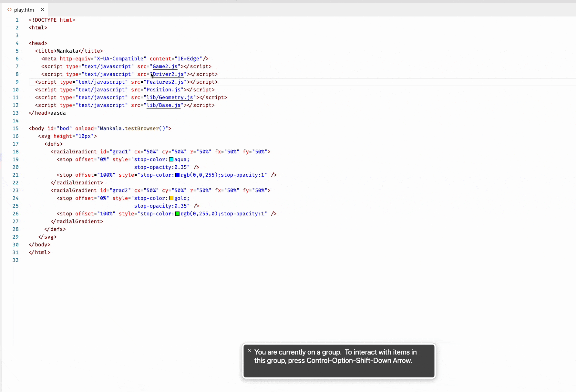Click the DOCTYPE declaration on line 1
576x392 pixels.
click(x=52, y=20)
